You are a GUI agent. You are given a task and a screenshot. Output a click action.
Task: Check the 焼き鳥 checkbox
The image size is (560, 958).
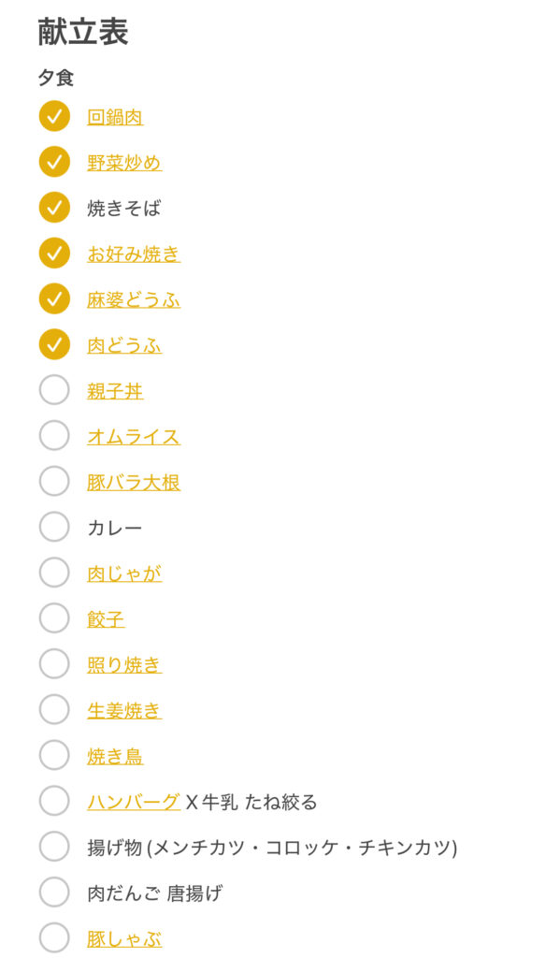pyautogui.click(x=54, y=755)
